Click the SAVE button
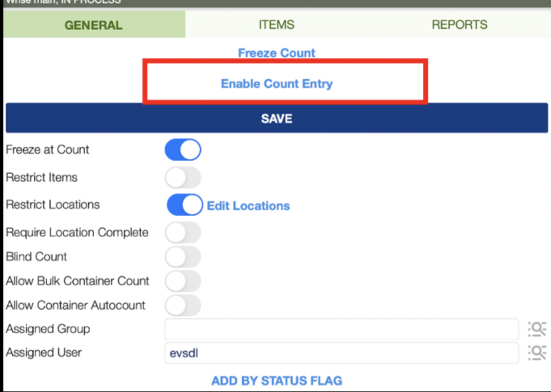 pyautogui.click(x=277, y=118)
